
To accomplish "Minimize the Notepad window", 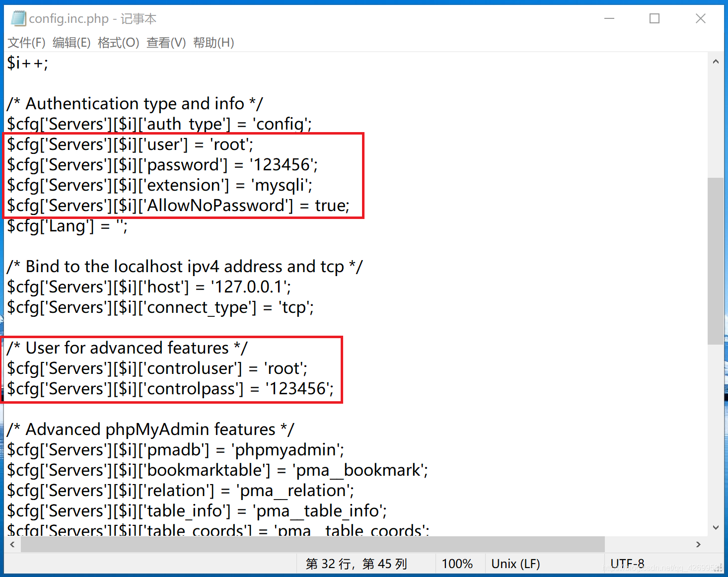I will coord(609,18).
